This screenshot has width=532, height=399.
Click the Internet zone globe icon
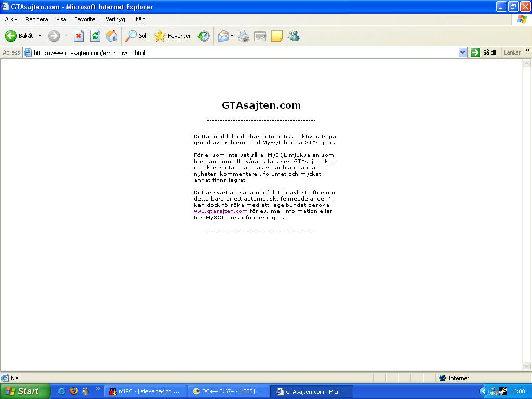coord(442,378)
